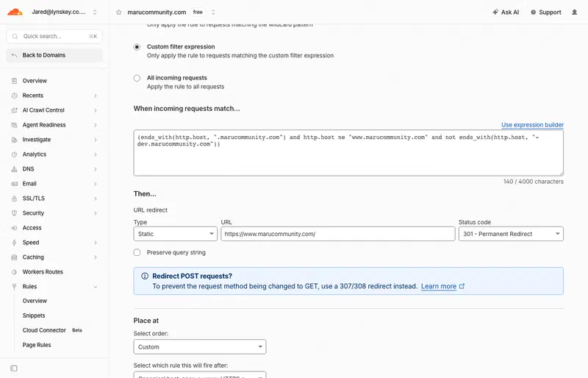Image resolution: width=588 pixels, height=378 pixels.
Task: Click the Back to Domains arrow icon
Action: [14, 55]
